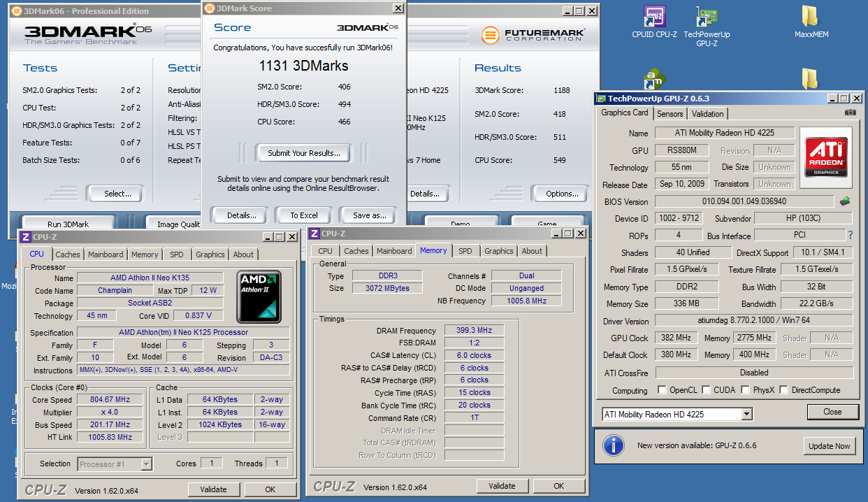Open the TechPowerUp GPU-Z desktop shortcut
Screen dimensions: 868x502
(x=707, y=27)
